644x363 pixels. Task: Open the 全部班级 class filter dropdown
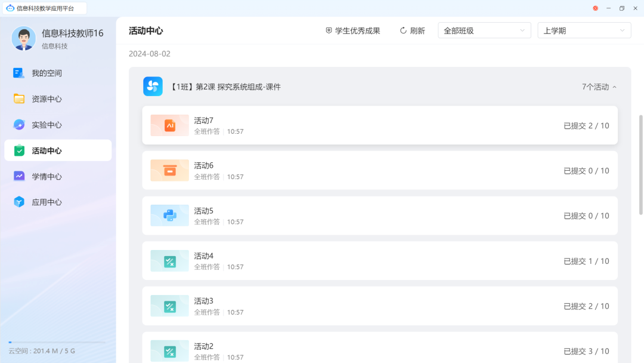[x=484, y=30]
